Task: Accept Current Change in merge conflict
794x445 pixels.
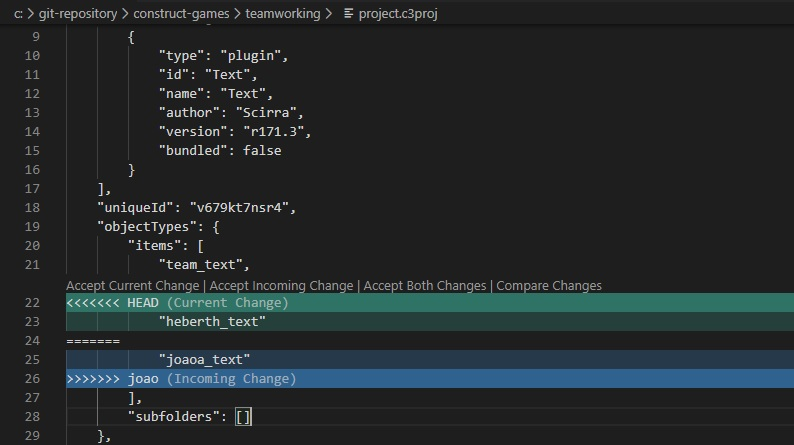Action: pos(133,286)
